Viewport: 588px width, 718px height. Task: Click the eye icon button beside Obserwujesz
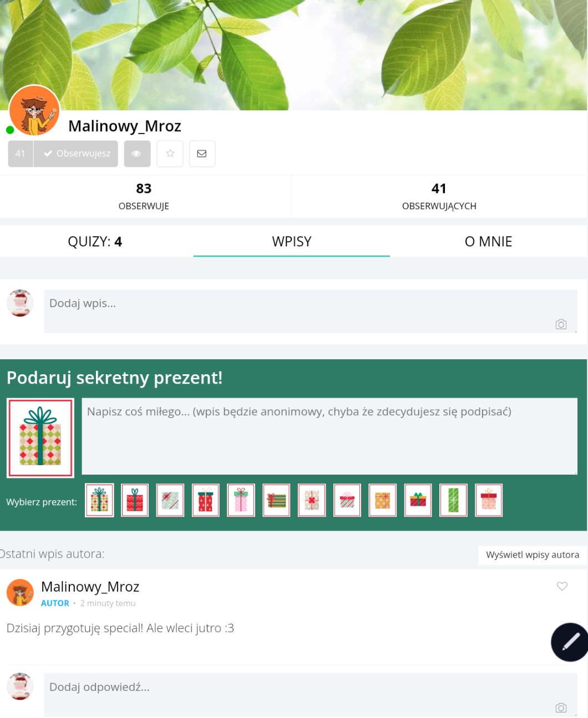point(137,154)
